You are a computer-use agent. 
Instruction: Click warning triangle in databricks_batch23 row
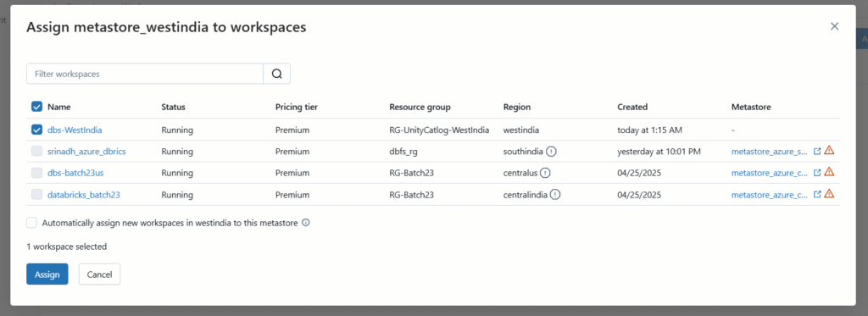point(829,194)
